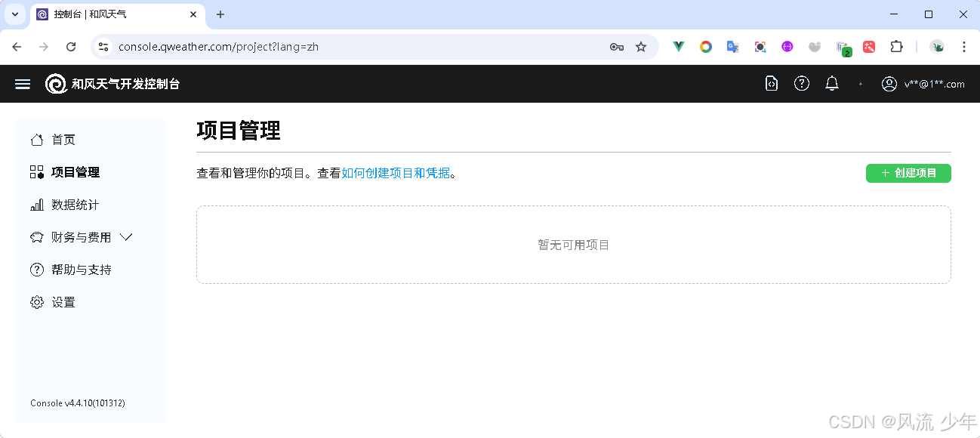The image size is (980, 438).
Task: Open the Extensions puzzle icon
Action: pos(896,47)
